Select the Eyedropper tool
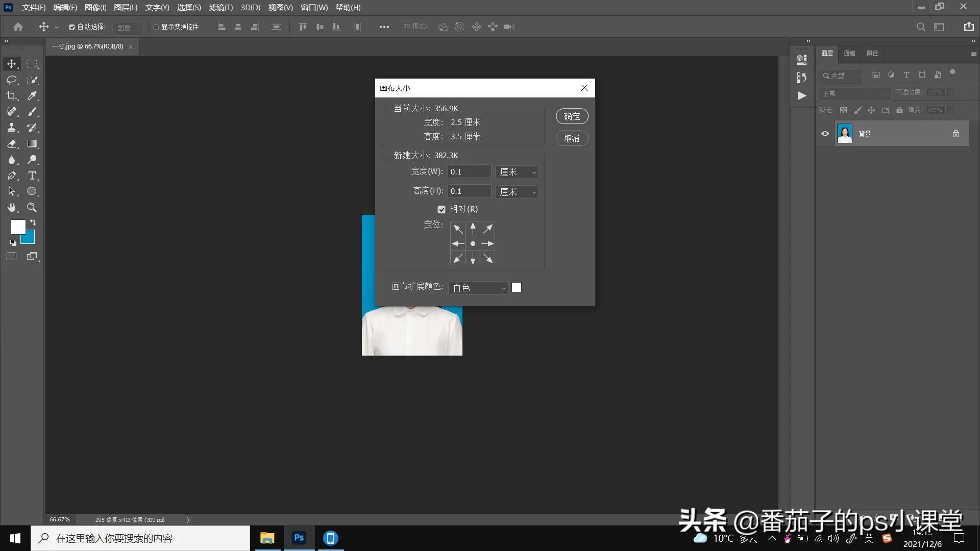Viewport: 980px width, 551px height. (x=32, y=96)
